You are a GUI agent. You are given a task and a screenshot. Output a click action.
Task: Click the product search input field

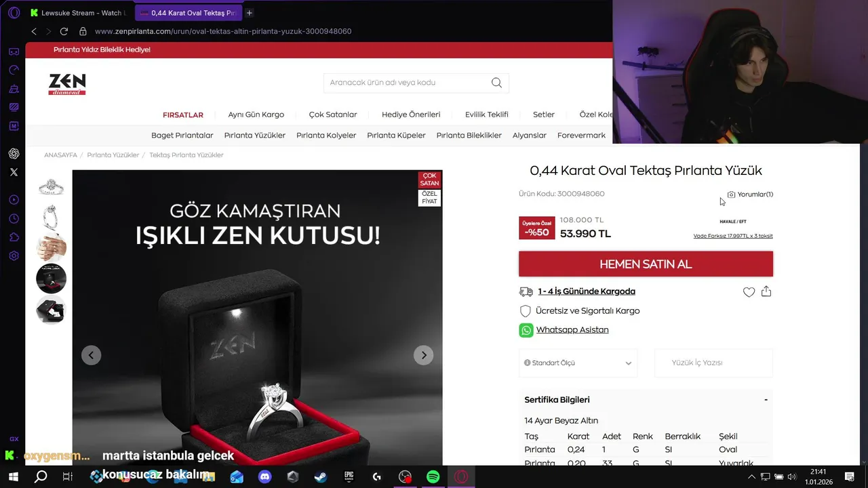point(407,83)
